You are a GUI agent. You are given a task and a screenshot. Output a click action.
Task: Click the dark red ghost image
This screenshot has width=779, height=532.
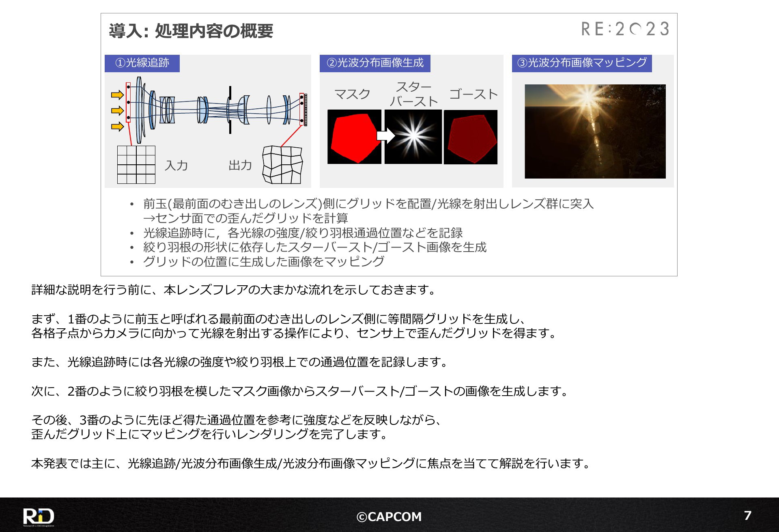471,137
